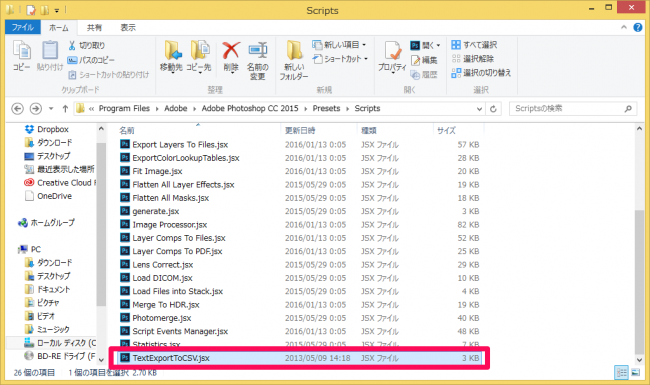Select PC node in navigation pane
Image resolution: width=650 pixels, height=385 pixels.
click(x=29, y=249)
